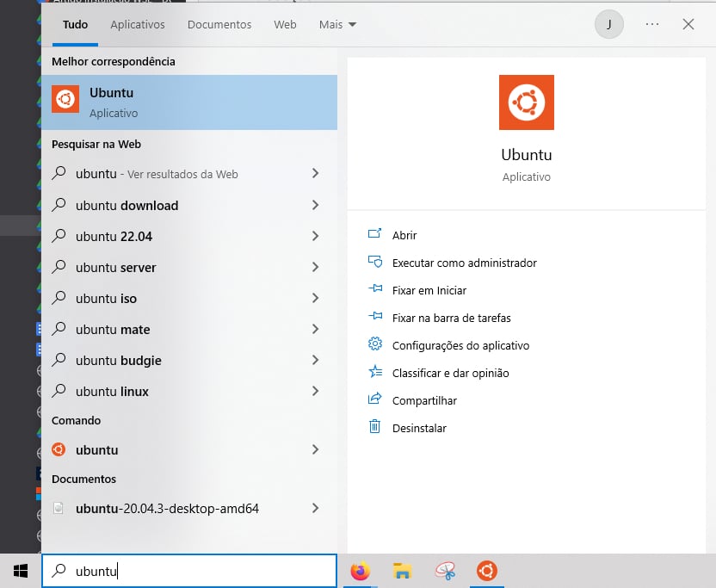The height and width of the screenshot is (588, 716).
Task: Switch to the Aplicativos tab
Action: pos(137,25)
